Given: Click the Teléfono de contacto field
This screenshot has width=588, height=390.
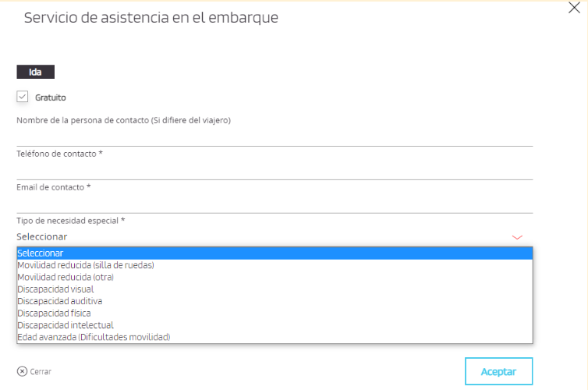Looking at the screenshot, I should [x=273, y=170].
